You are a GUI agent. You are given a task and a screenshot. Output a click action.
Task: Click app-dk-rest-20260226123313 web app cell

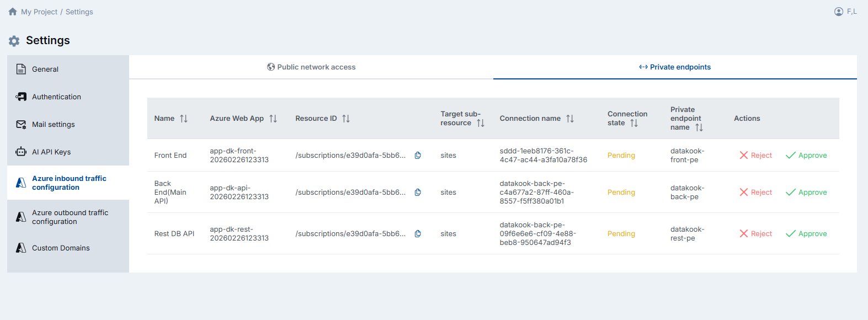click(x=239, y=233)
